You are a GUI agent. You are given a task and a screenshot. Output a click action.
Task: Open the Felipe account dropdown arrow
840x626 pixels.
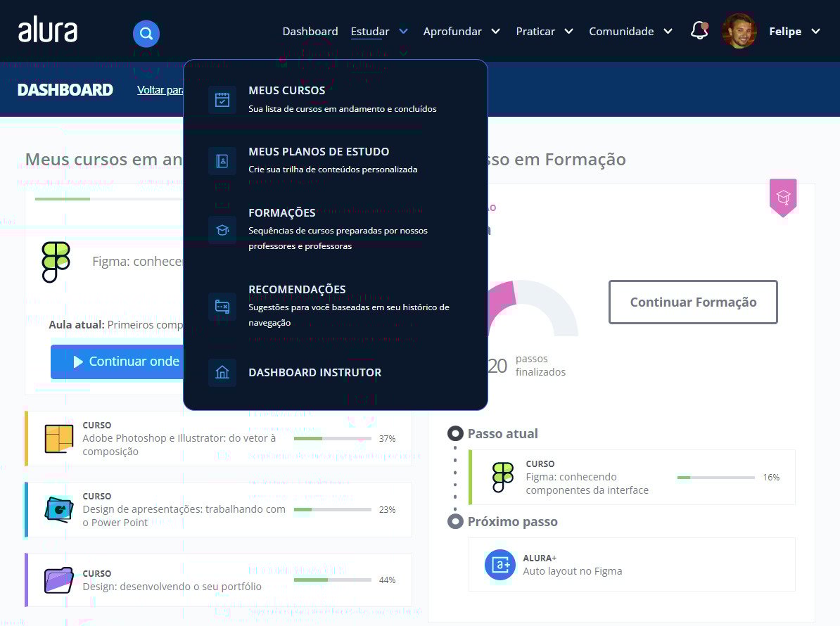815,32
